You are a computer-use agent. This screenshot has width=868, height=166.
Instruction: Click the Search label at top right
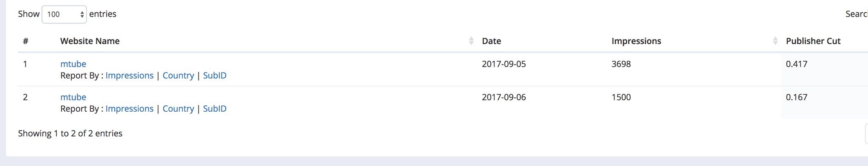tap(857, 14)
